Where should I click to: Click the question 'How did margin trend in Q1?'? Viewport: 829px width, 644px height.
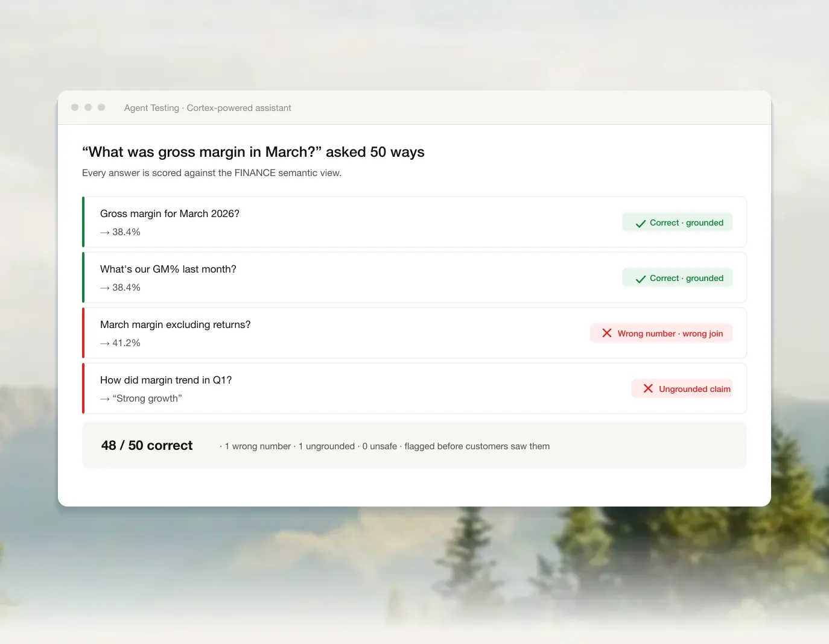tap(166, 380)
